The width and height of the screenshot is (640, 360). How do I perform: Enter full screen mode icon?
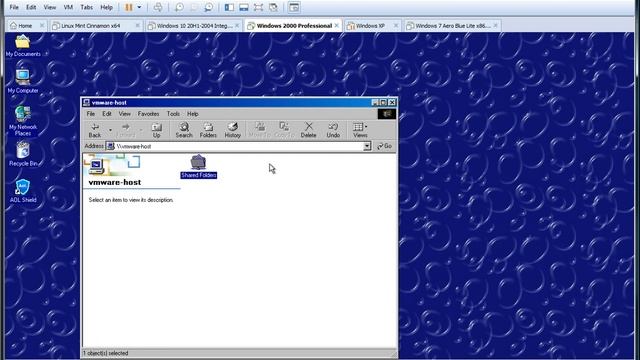pyautogui.click(x=258, y=7)
